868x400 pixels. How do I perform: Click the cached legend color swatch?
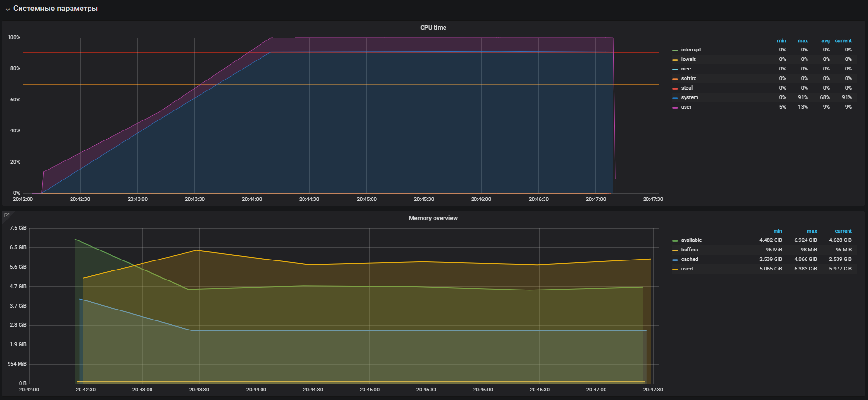click(675, 260)
